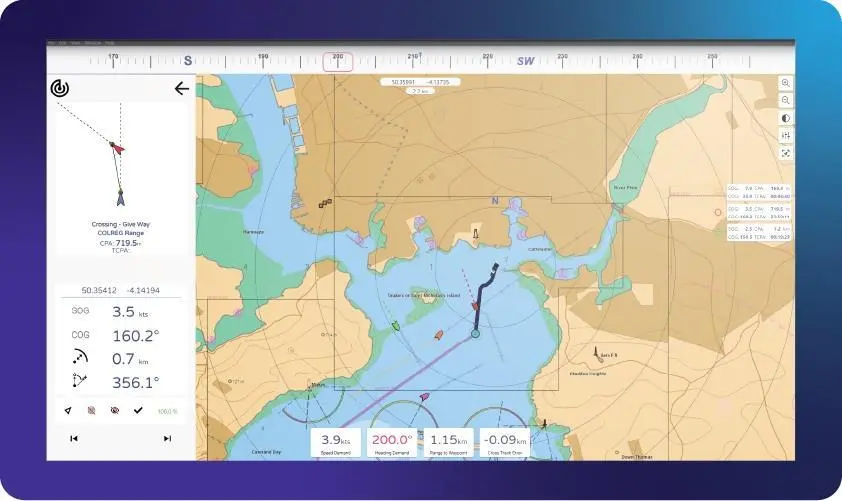Screen dimensions: 842x501
Task: Click the crossed-out target icon
Action: [x=91, y=410]
